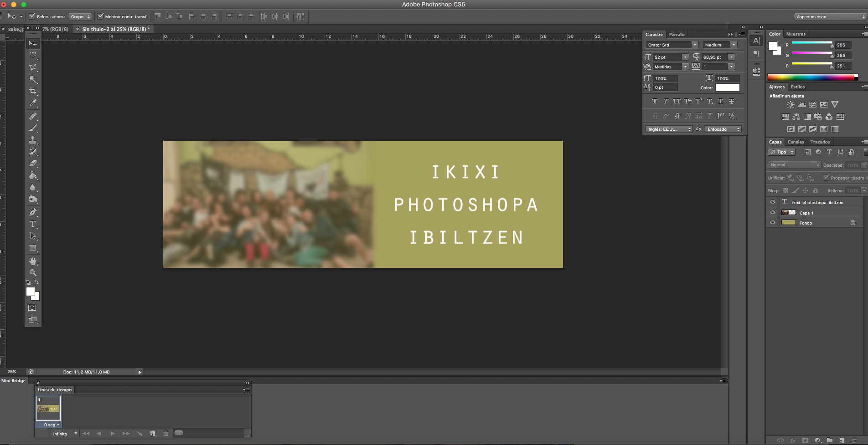Select the Eyedropper tool
The image size is (868, 445).
(33, 103)
